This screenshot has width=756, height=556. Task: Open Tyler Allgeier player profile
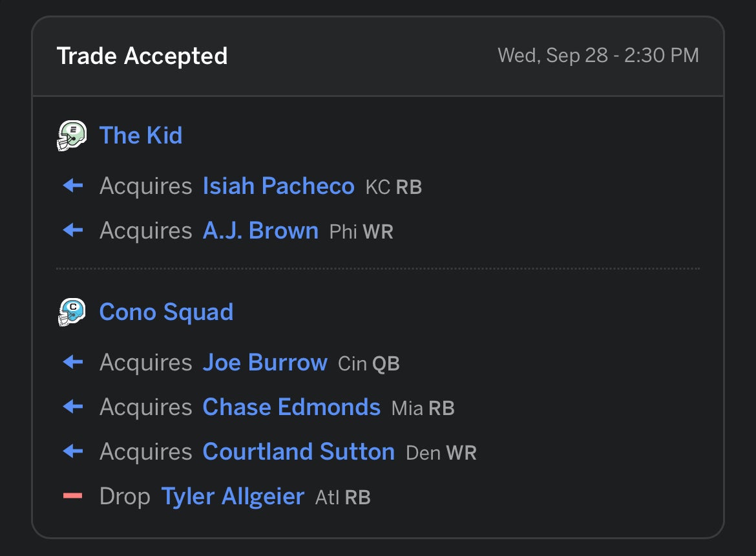pos(233,497)
